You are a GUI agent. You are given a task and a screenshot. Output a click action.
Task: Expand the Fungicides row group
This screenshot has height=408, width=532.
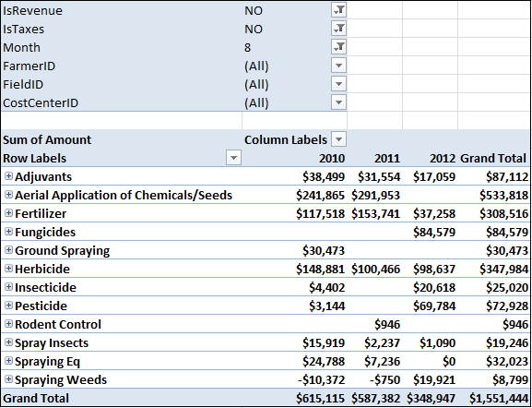[9, 232]
